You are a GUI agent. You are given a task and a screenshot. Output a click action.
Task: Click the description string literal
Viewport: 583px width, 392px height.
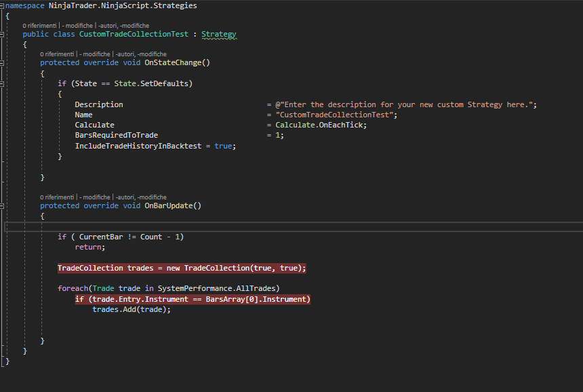(x=404, y=104)
